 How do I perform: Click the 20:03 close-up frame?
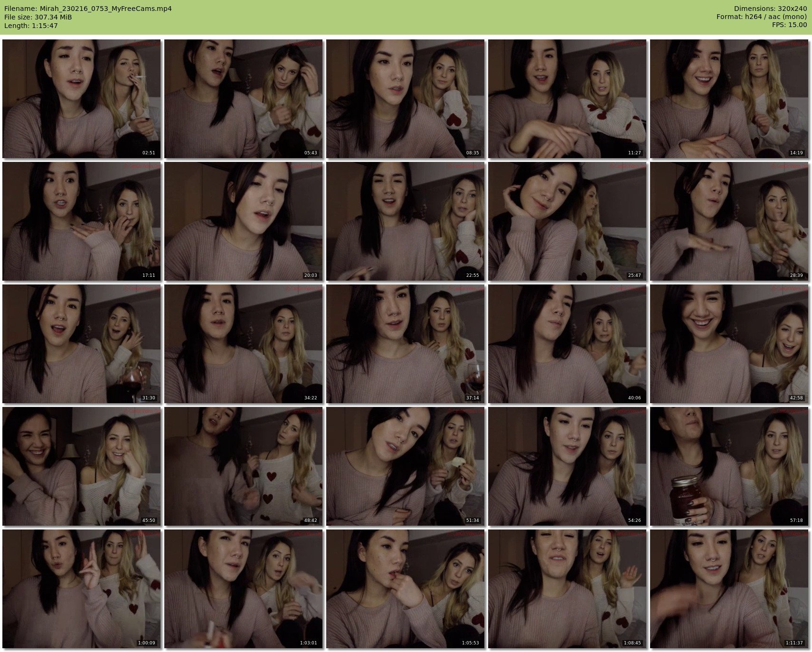click(x=243, y=221)
